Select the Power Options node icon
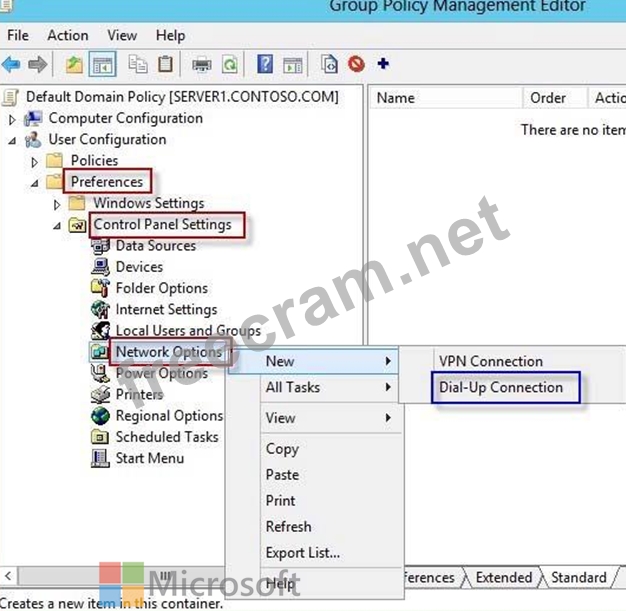The height and width of the screenshot is (611, 626). point(100,373)
